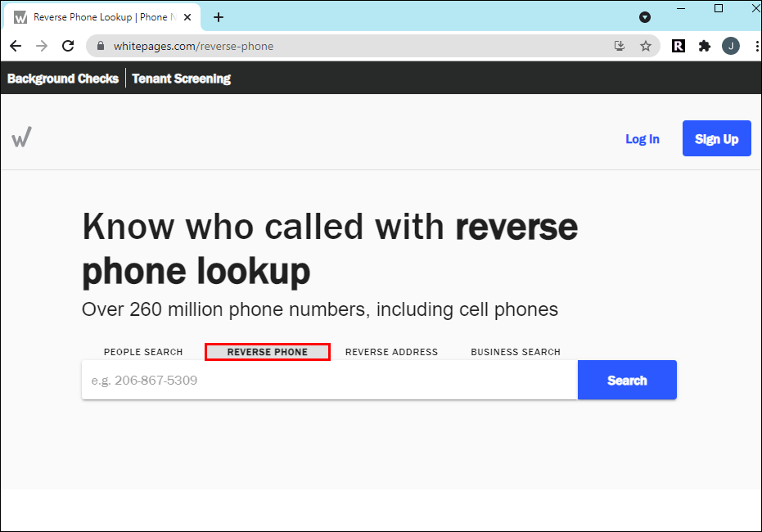Open the Extensions puzzle icon
This screenshot has width=762, height=532.
705,46
